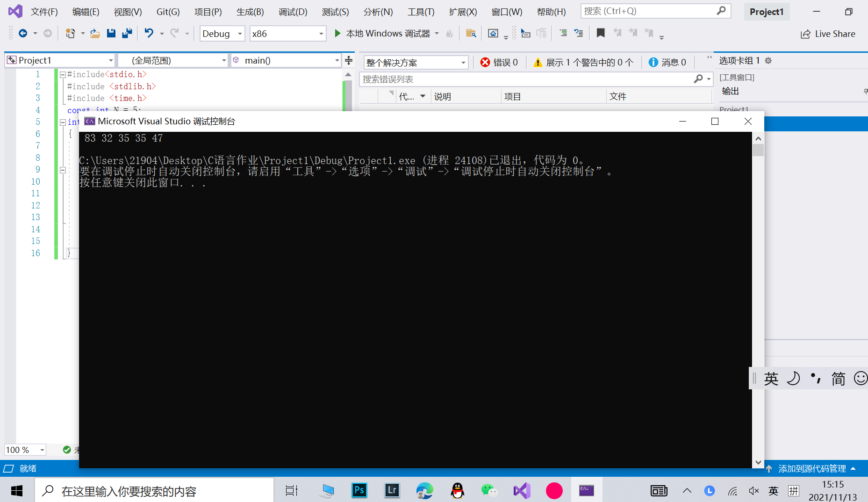The width and height of the screenshot is (868, 502).
Task: Click the Save All icon
Action: coord(127,33)
